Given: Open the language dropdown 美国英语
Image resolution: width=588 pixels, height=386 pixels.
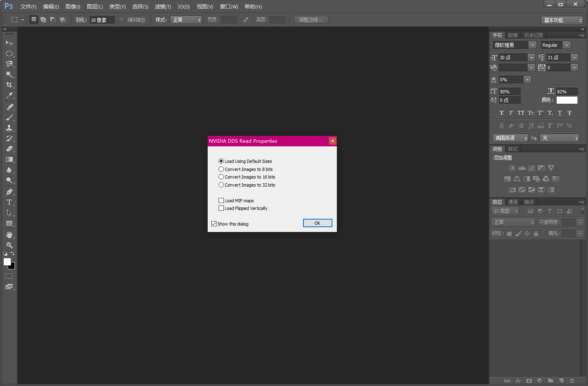Looking at the screenshot, I should [510, 138].
